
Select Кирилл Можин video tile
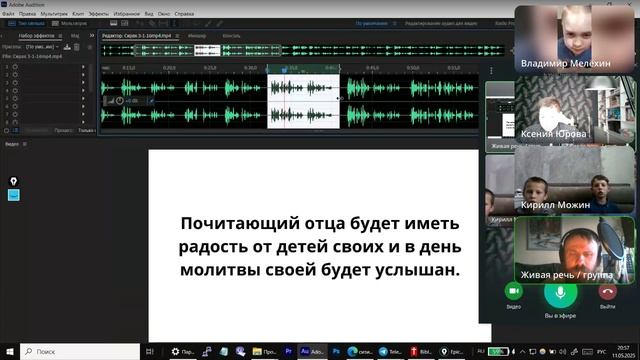[x=574, y=180]
